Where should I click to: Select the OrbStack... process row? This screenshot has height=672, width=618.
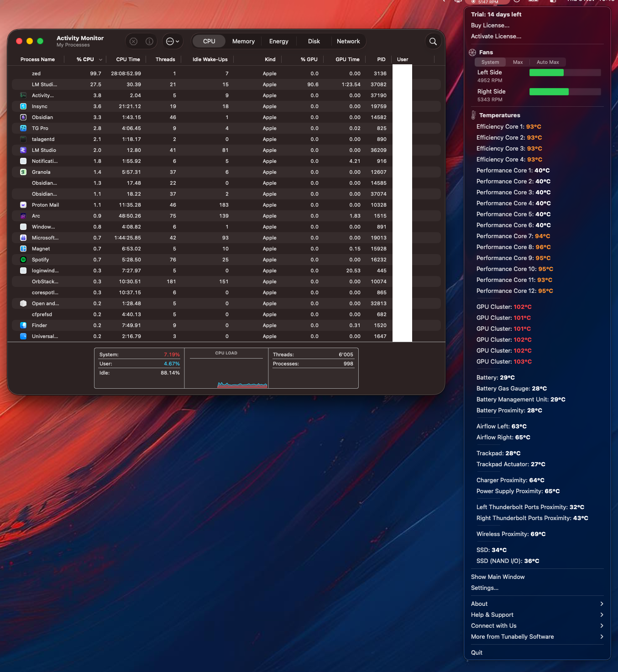pyautogui.click(x=226, y=281)
